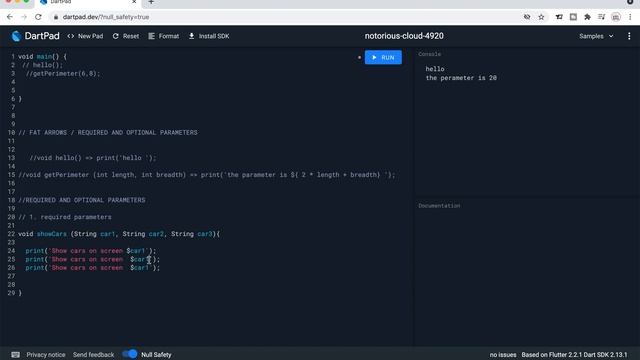Select the DartPad browser tab
Viewport: 640px width, 360px height.
[88, 2]
